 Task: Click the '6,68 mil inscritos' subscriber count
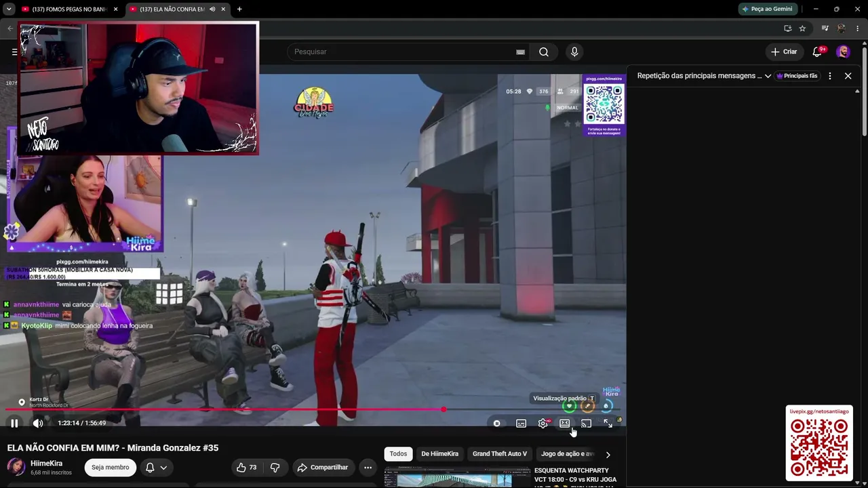point(51,472)
